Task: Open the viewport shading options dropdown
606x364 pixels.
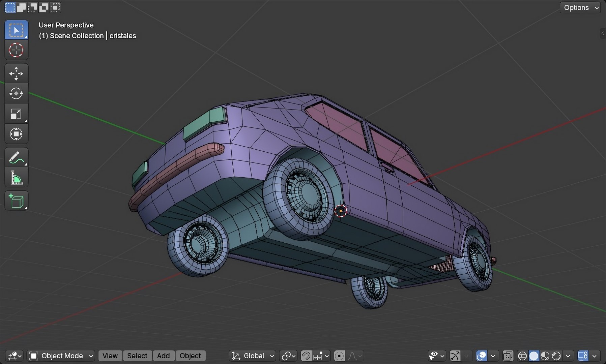Action: [568, 356]
